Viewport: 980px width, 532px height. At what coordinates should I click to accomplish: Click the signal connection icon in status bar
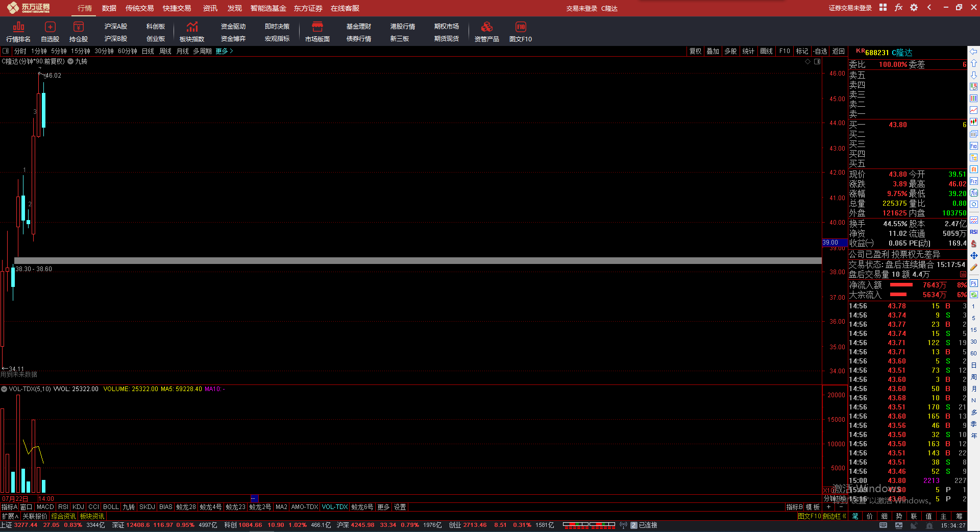623,525
